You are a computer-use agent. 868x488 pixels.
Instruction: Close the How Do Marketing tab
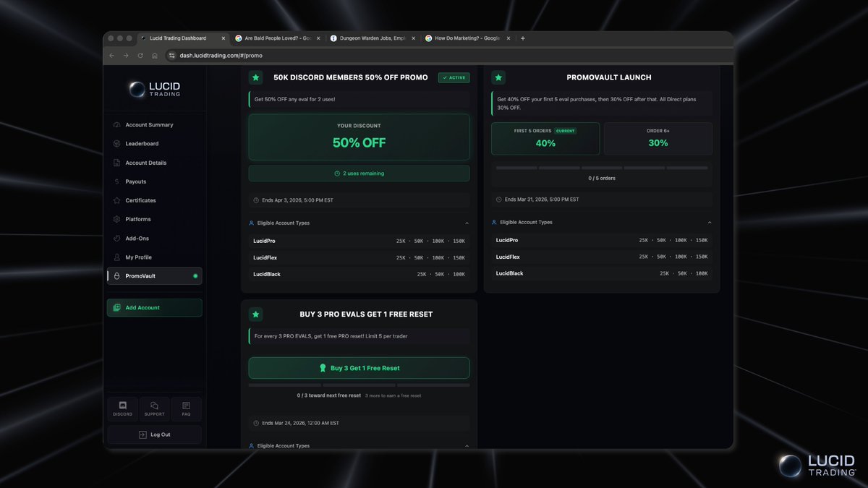(509, 38)
